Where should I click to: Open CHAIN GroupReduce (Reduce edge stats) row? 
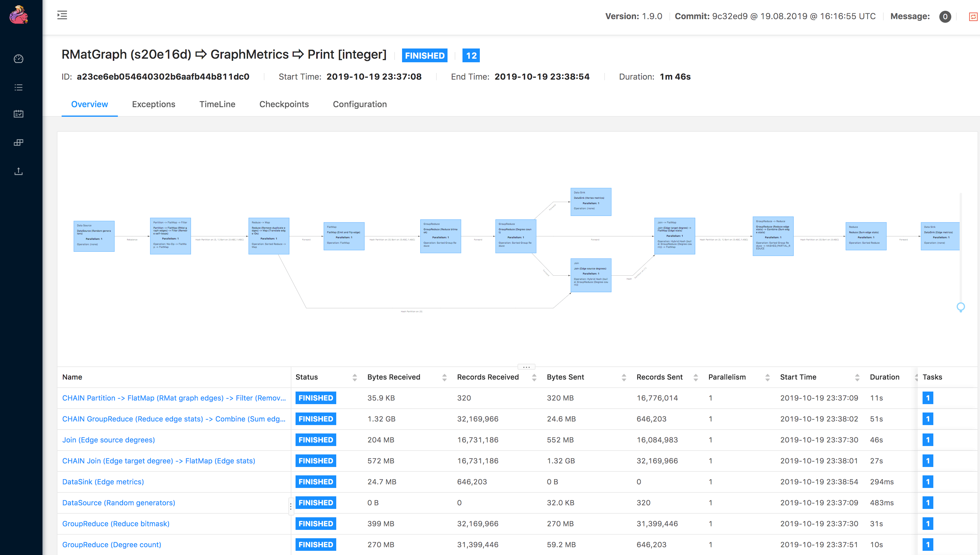point(174,419)
